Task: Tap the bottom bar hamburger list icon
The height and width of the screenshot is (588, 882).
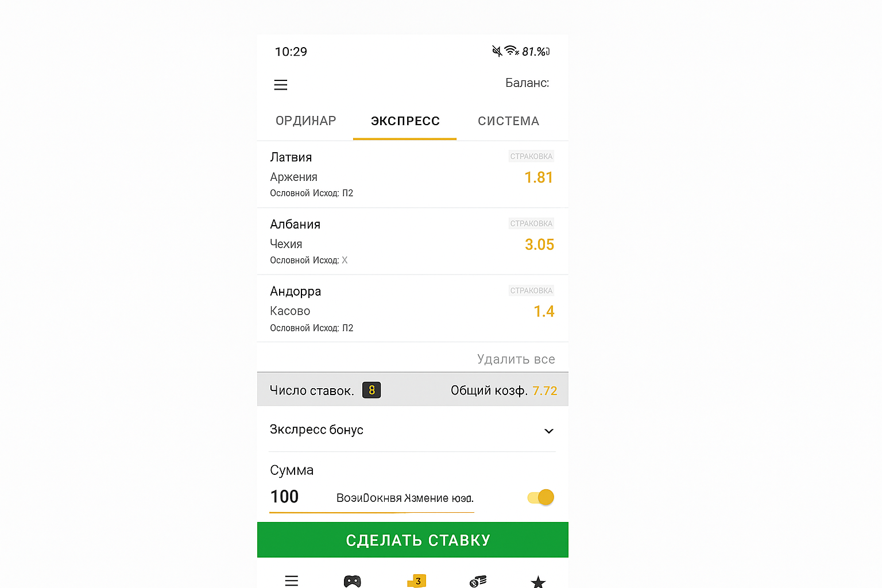Action: [292, 581]
